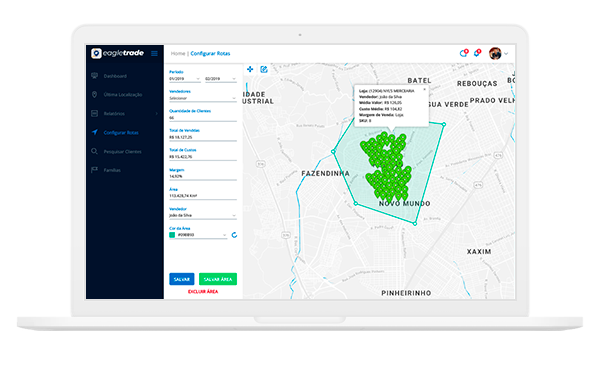600x371 pixels.
Task: Click the PINHEIRINHO map label
Action: pos(406,293)
